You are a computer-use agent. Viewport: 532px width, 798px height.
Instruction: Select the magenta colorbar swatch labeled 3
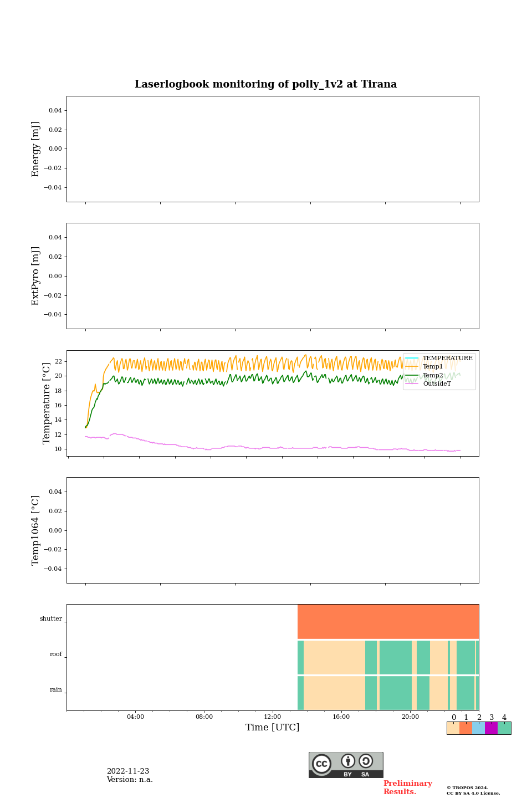[491, 728]
